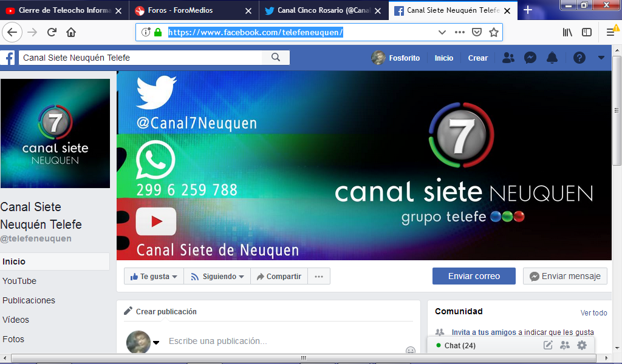Open the browser home page

(x=71, y=33)
